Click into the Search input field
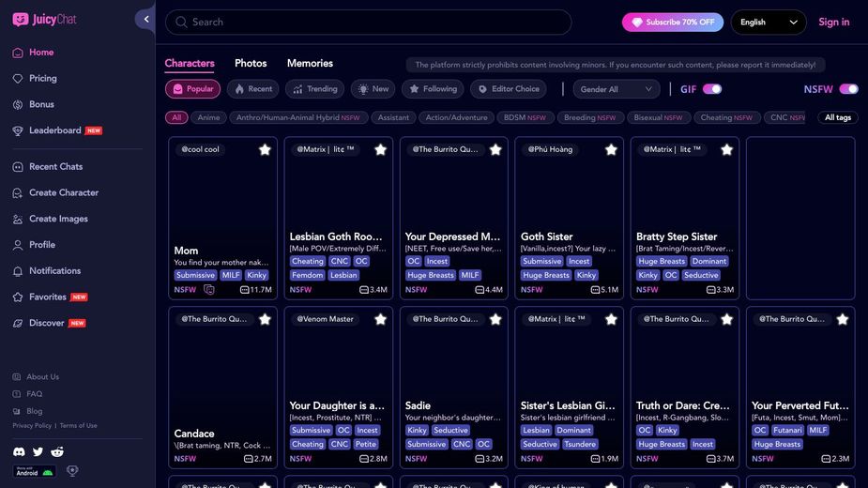This screenshot has height=488, width=868. pos(375,23)
